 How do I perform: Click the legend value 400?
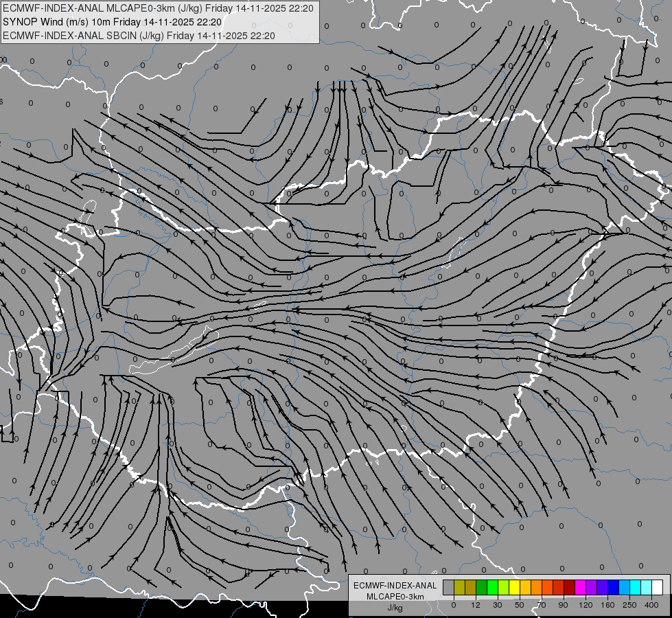(x=651, y=605)
